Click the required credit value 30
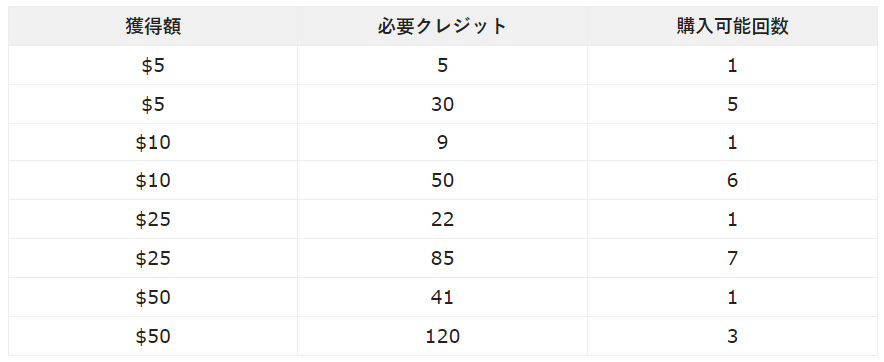 point(442,104)
